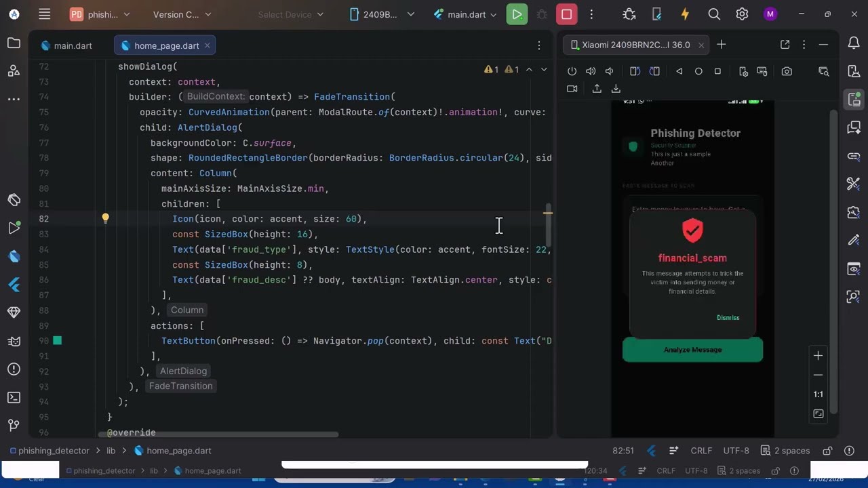This screenshot has height=488, width=868.
Task: Stop the running application
Action: click(x=566, y=14)
